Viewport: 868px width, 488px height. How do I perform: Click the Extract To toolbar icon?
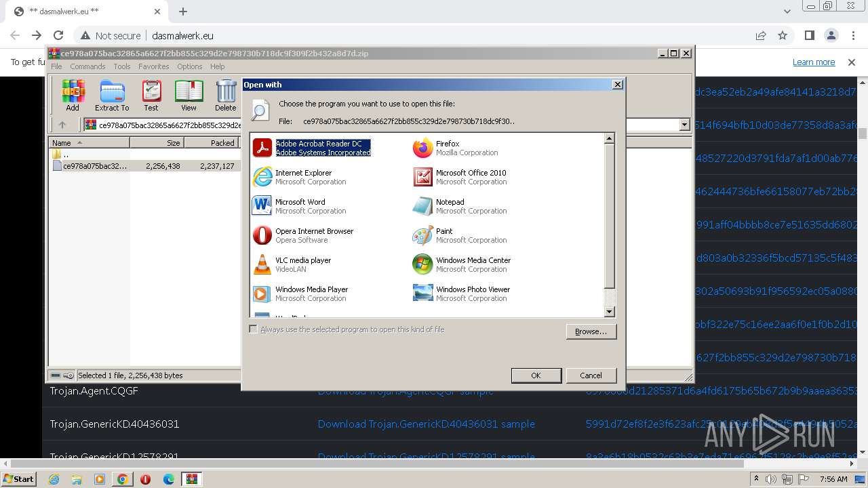[112, 96]
